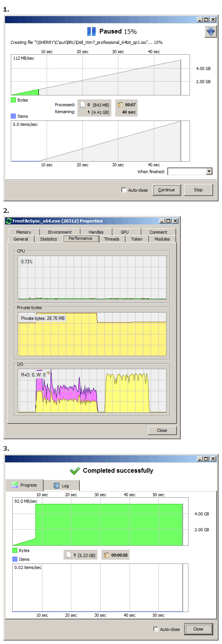Click the '0.02 items/sec' label
Viewport: 222px width, 644px height.
tap(28, 567)
